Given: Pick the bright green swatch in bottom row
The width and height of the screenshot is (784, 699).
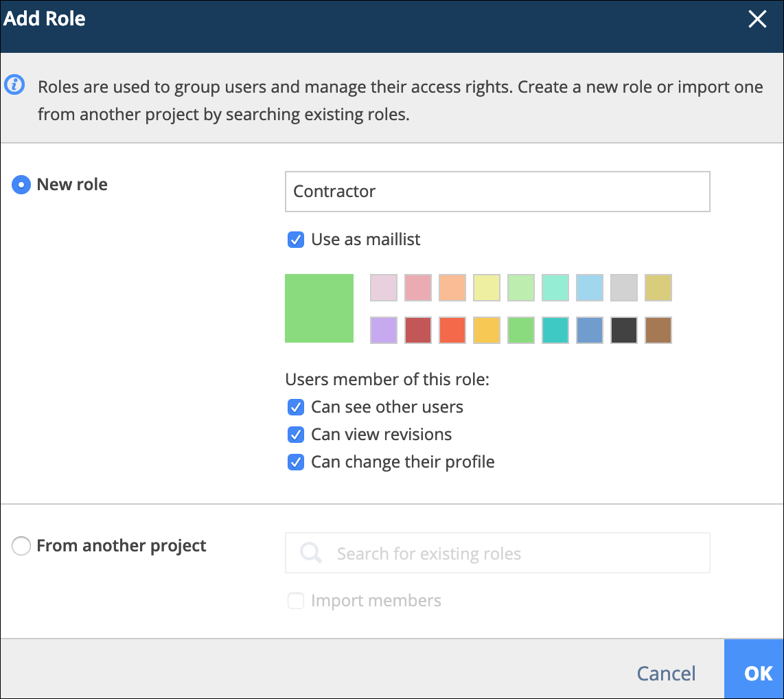Looking at the screenshot, I should click(x=521, y=330).
